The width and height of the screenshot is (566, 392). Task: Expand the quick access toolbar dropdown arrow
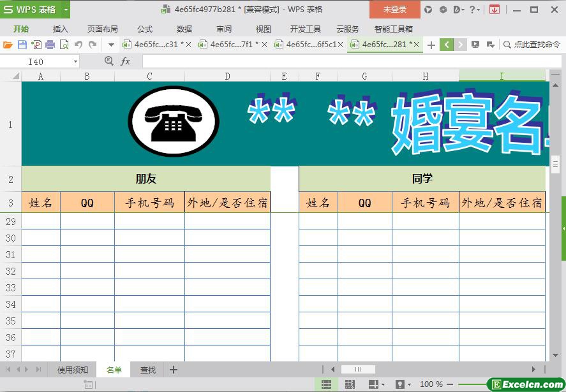click(x=111, y=45)
